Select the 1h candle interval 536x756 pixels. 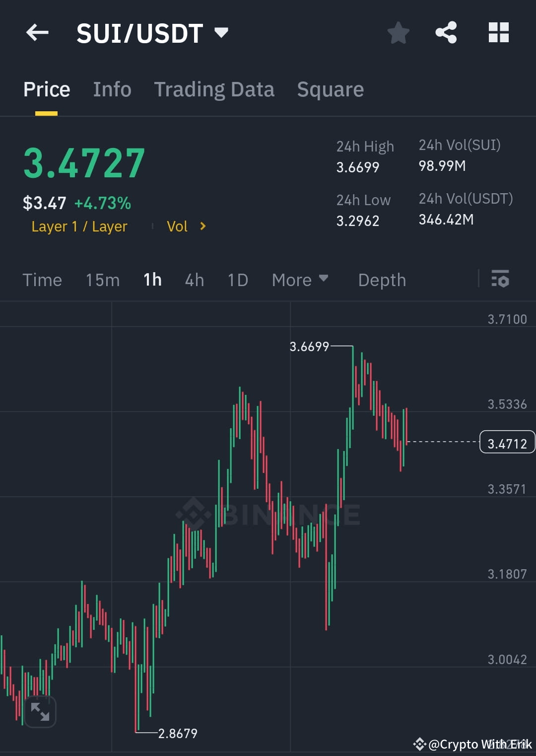[152, 280]
